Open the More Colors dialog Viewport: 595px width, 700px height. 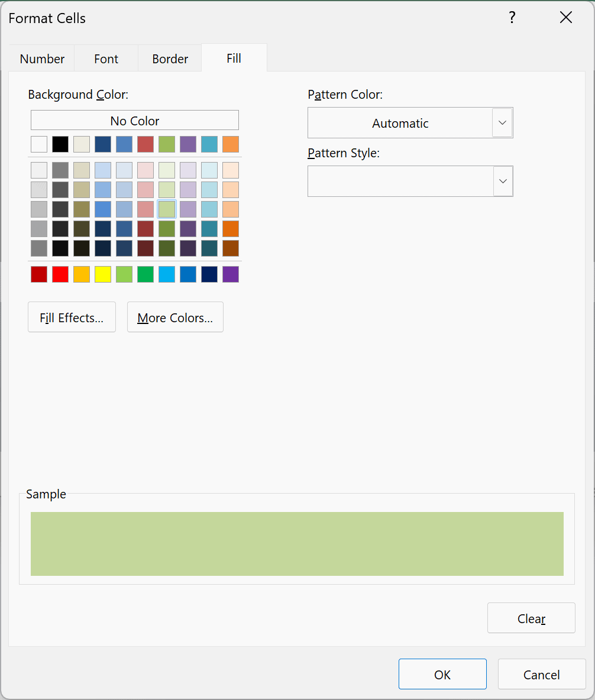(175, 317)
